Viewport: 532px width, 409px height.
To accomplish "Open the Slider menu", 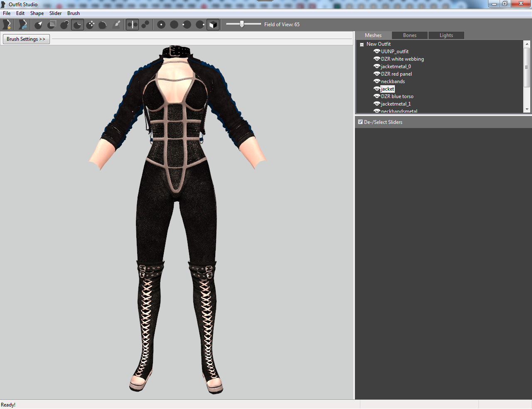I will (55, 13).
